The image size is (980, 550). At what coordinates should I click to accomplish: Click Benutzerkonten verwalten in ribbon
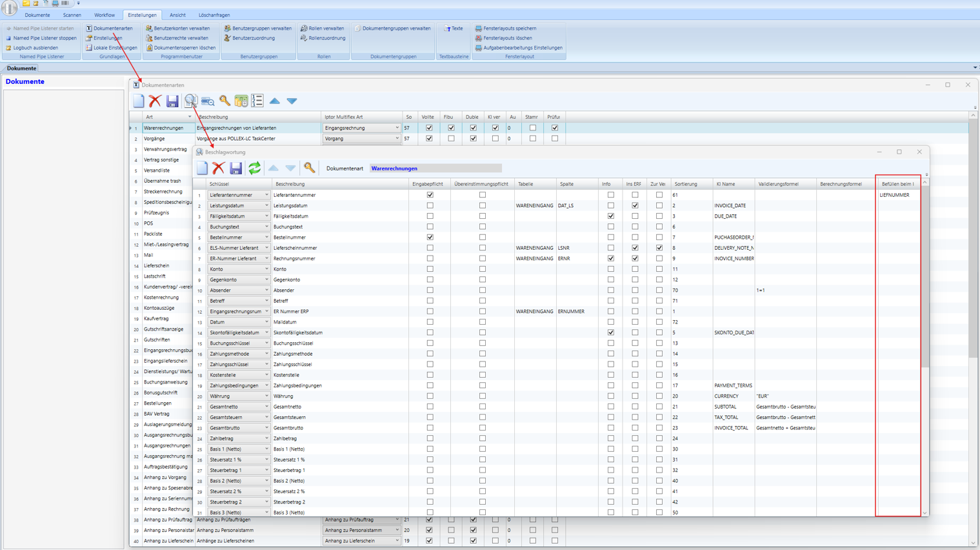click(177, 28)
